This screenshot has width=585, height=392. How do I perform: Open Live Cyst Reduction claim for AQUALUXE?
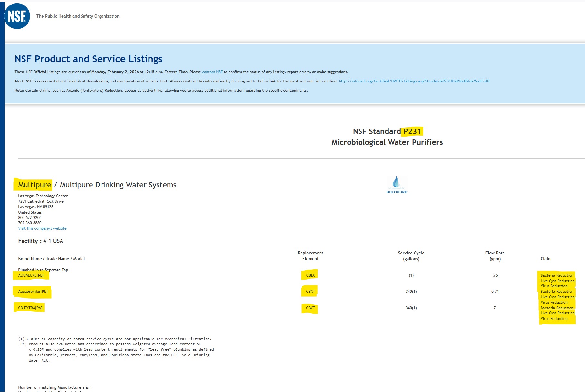point(557,281)
